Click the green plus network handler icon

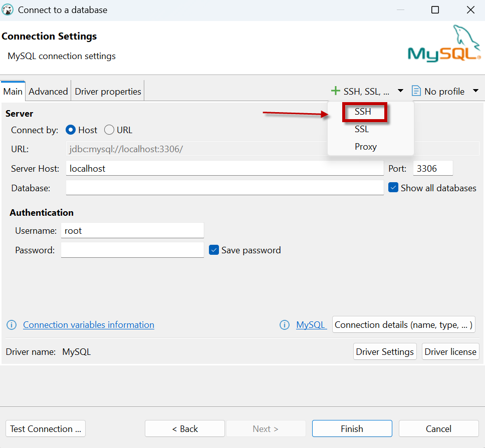(x=335, y=91)
